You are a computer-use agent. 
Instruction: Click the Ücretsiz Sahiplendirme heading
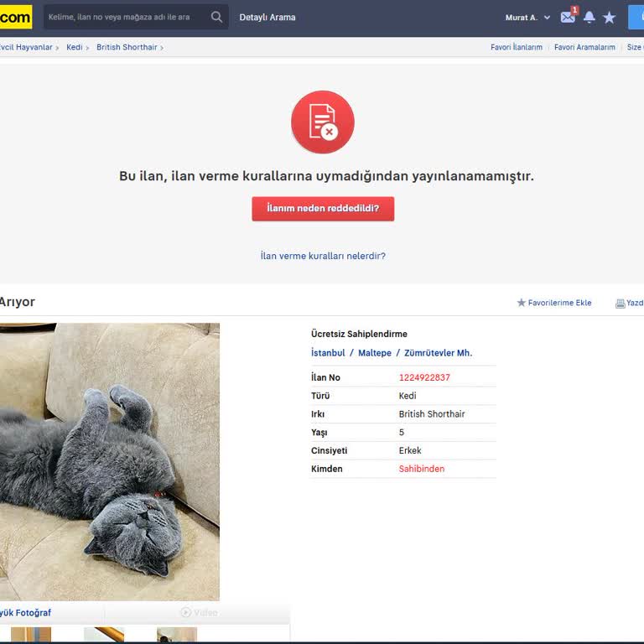coord(359,334)
